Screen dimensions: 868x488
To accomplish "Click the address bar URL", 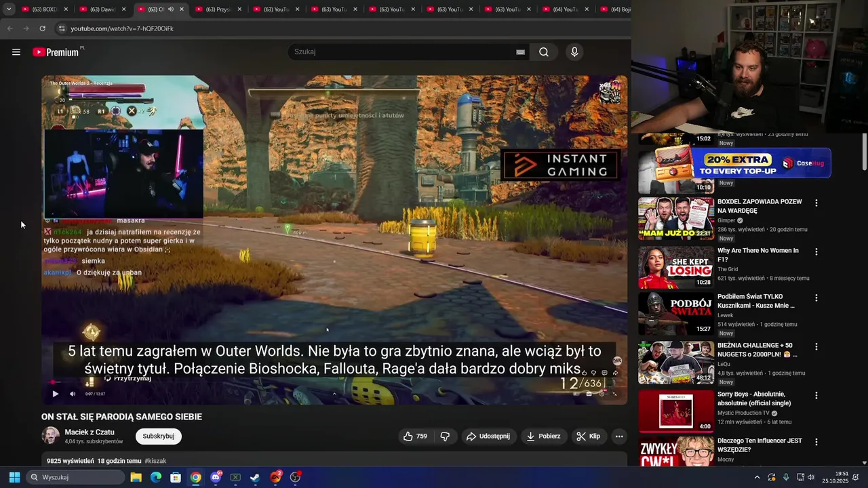I will (x=122, y=28).
